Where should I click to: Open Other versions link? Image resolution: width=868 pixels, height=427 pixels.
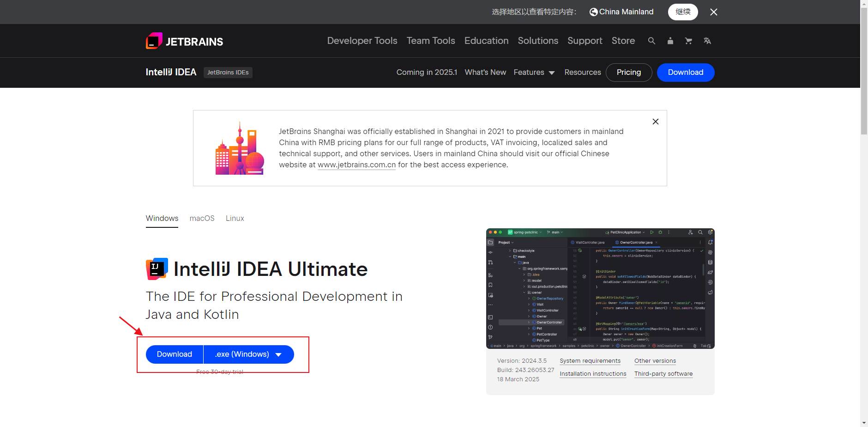click(655, 361)
